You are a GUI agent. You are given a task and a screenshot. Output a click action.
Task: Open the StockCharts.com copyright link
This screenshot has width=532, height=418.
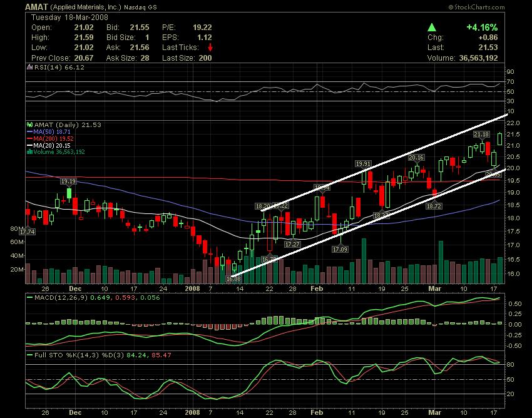(476, 7)
